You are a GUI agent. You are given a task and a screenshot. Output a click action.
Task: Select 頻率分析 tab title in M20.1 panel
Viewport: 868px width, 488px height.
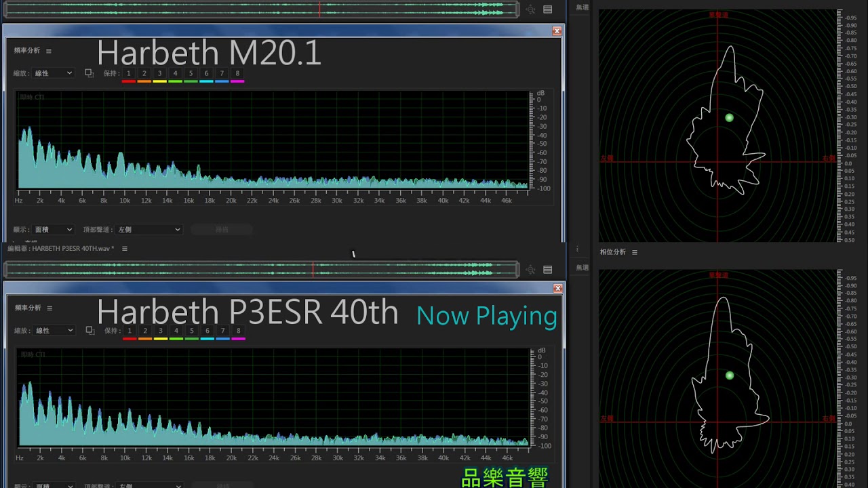click(27, 51)
